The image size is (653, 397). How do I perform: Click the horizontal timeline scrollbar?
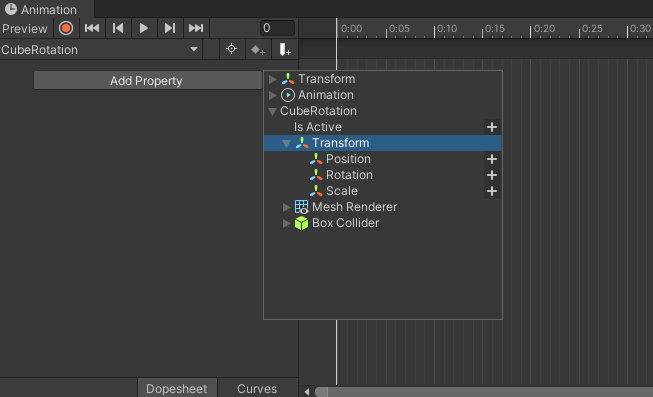484,392
